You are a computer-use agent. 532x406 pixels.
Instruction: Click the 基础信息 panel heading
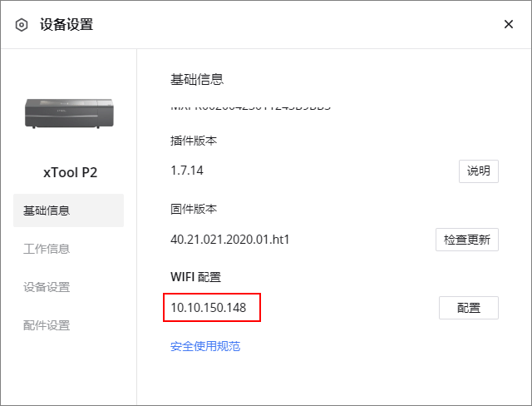(x=197, y=79)
